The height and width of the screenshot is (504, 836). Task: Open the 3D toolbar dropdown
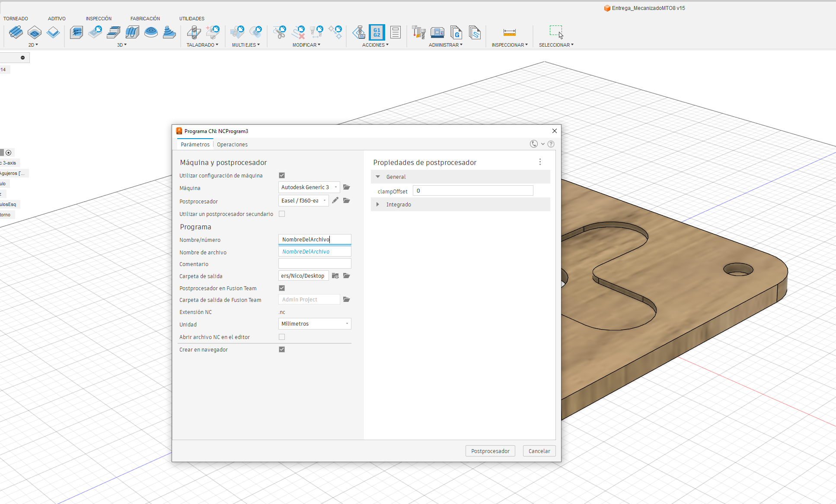tap(122, 45)
